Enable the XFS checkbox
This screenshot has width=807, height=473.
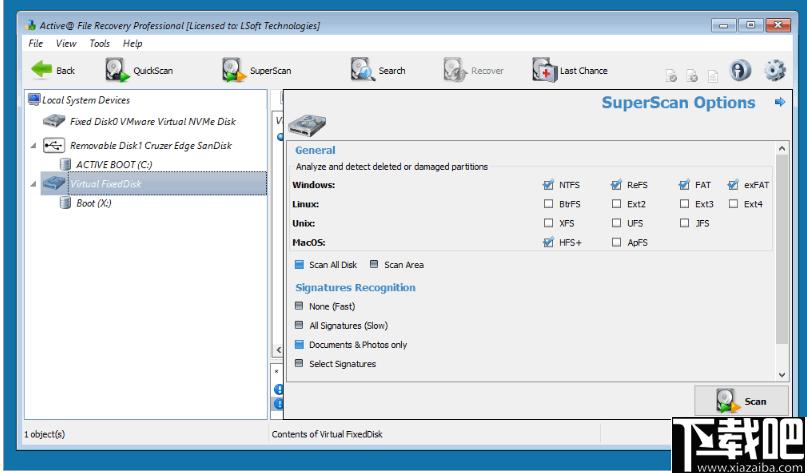tap(548, 223)
